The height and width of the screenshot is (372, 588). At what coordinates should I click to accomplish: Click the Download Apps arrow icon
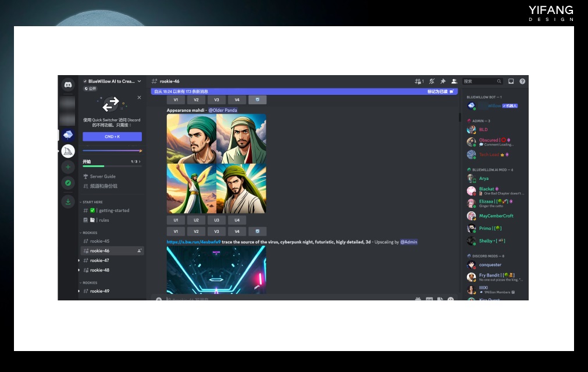(68, 202)
